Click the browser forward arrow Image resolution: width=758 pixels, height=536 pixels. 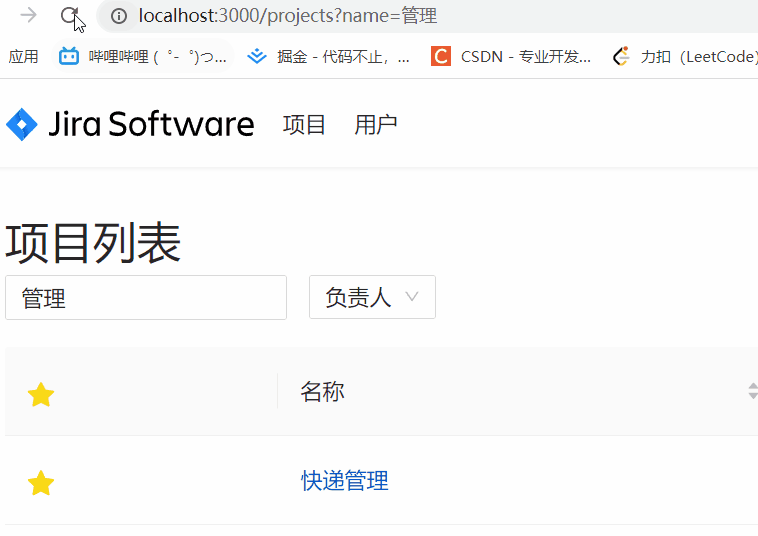click(x=29, y=15)
